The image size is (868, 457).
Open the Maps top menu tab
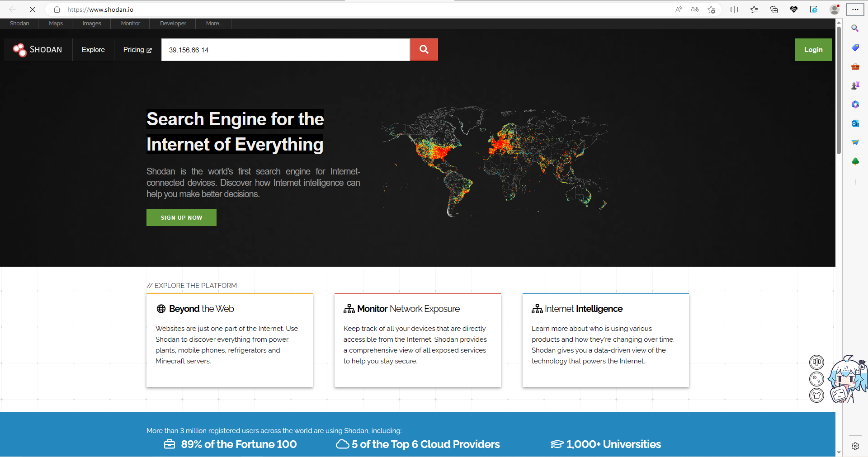pyautogui.click(x=56, y=24)
